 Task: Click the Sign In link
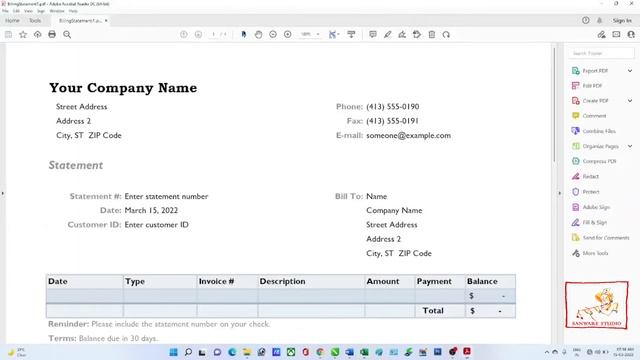click(x=622, y=20)
